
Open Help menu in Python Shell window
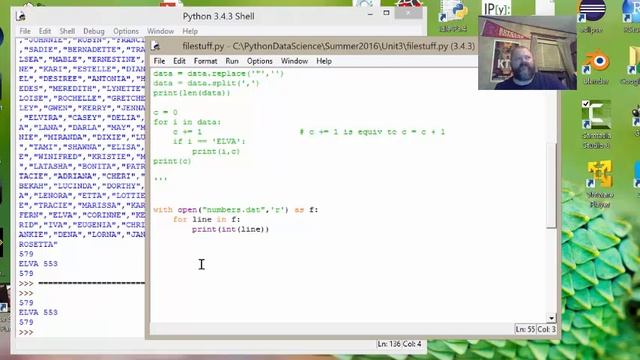coord(190,31)
